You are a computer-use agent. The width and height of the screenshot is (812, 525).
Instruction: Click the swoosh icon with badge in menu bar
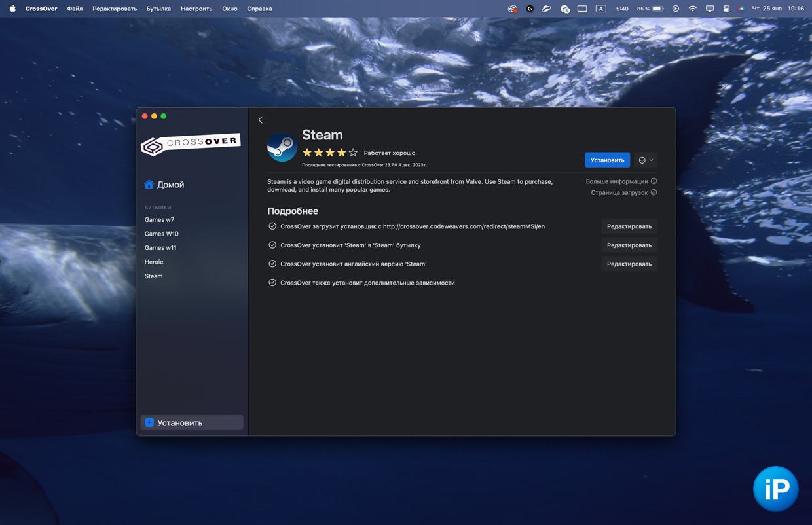(564, 9)
